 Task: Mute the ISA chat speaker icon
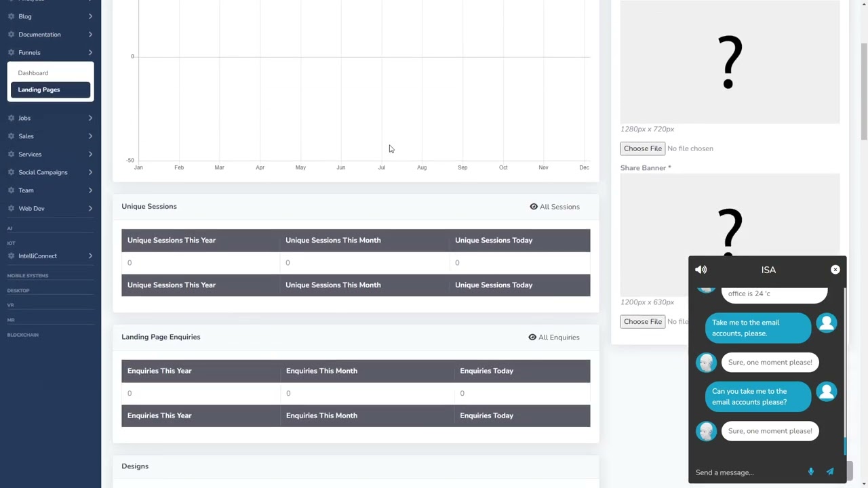click(701, 270)
